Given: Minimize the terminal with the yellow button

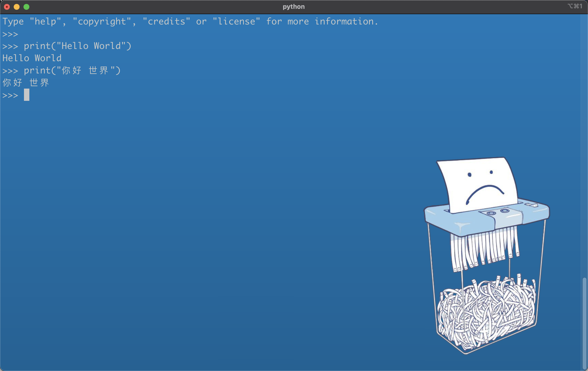Looking at the screenshot, I should (17, 7).
